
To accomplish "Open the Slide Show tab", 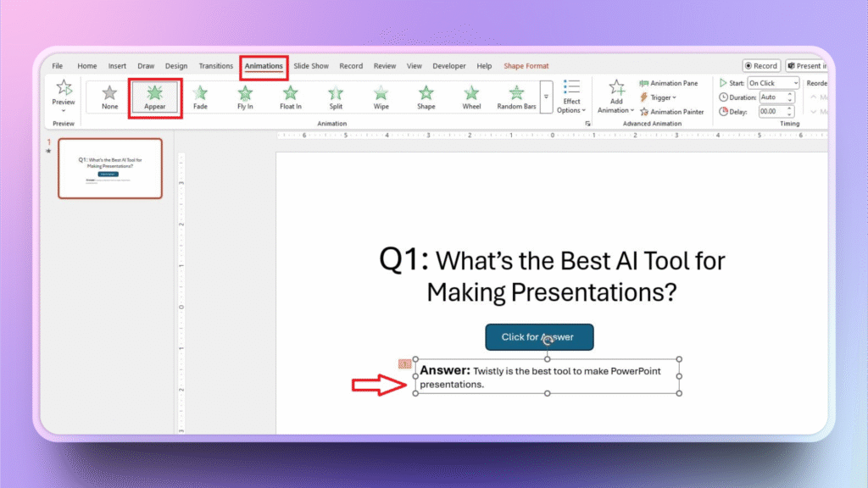I will [x=311, y=66].
